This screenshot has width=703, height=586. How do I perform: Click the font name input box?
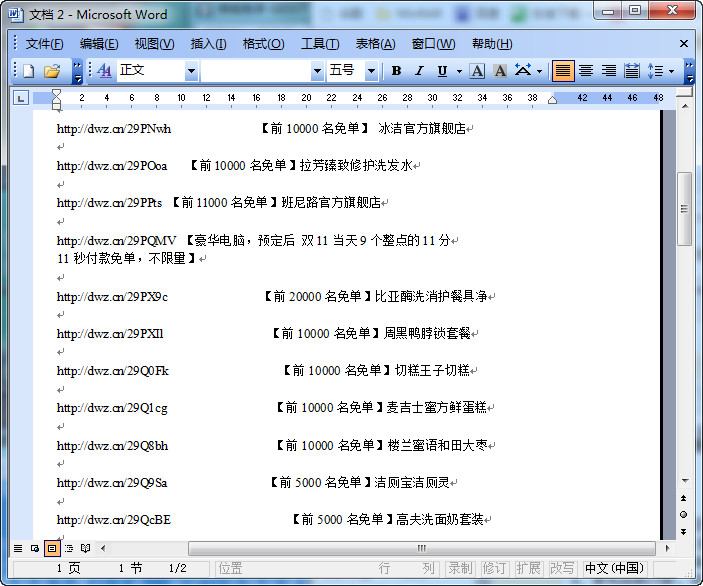256,71
